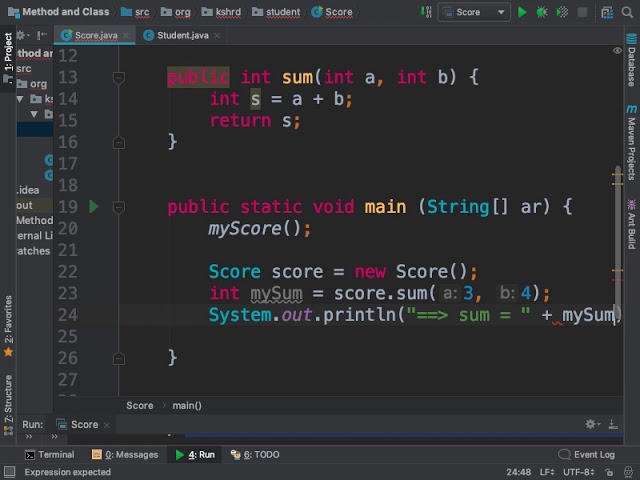Close the Student.java tab
This screenshot has height=480, width=640.
point(218,36)
